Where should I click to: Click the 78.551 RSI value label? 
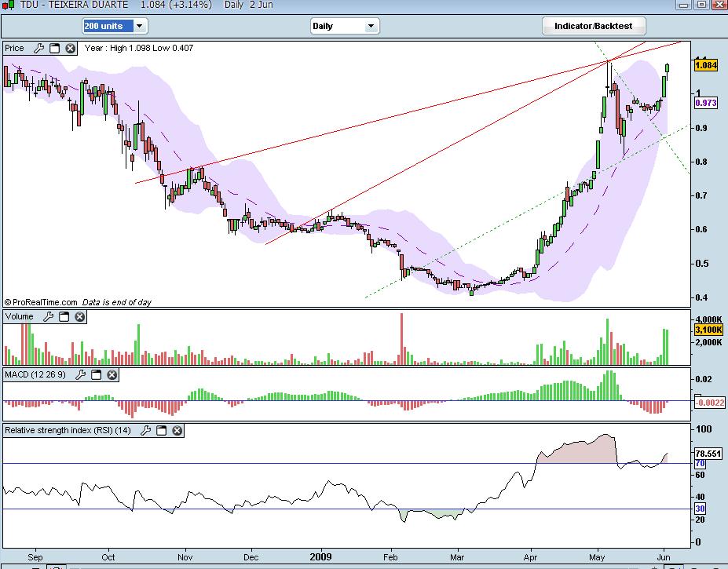[708, 454]
